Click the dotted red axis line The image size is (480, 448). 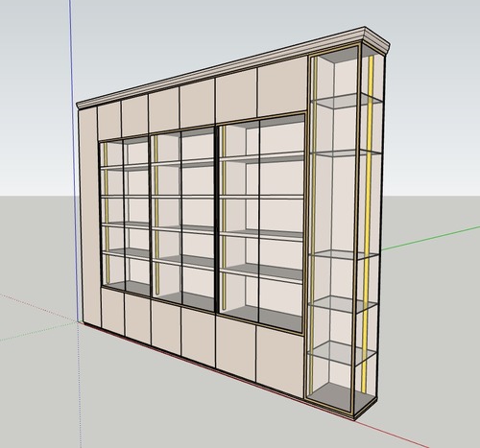click(x=38, y=307)
